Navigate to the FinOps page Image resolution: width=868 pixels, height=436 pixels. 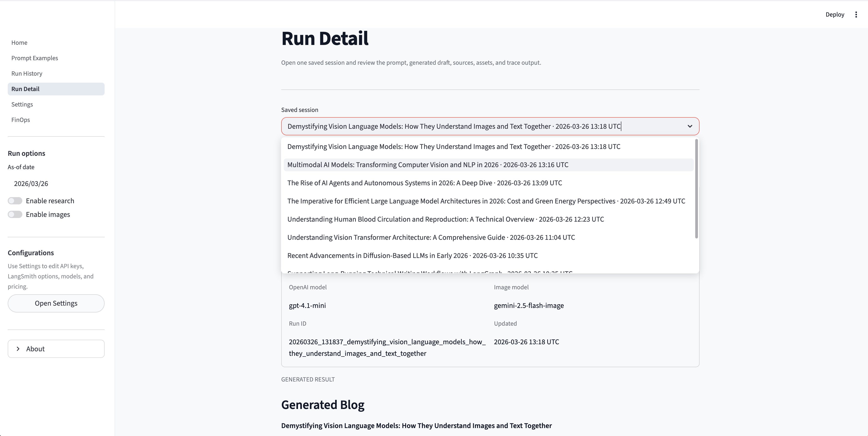pyautogui.click(x=20, y=120)
